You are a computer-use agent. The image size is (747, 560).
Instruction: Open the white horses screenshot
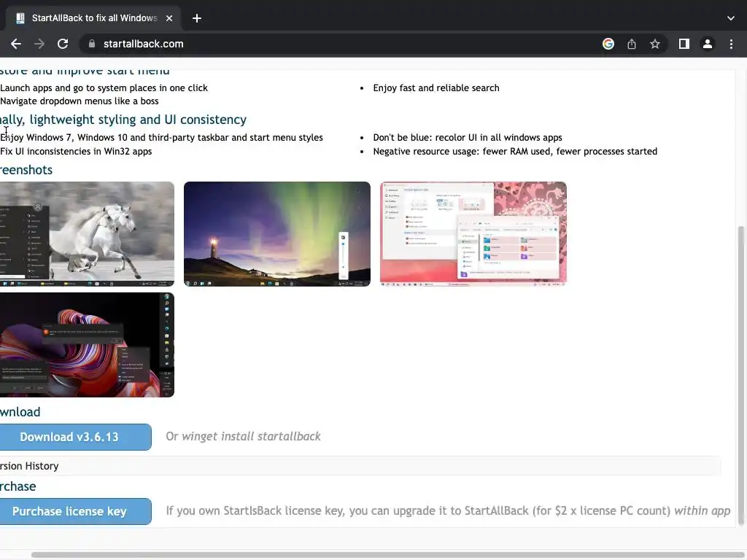(87, 234)
